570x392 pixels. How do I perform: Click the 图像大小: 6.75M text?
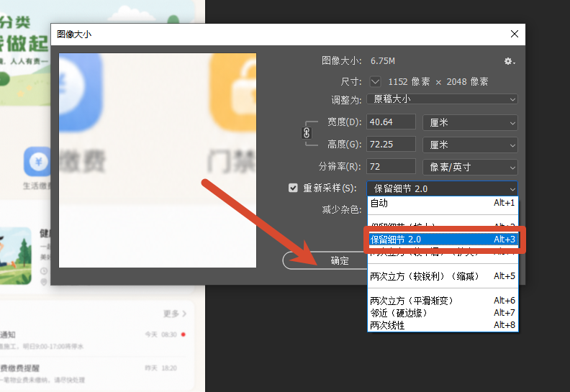[x=358, y=60]
